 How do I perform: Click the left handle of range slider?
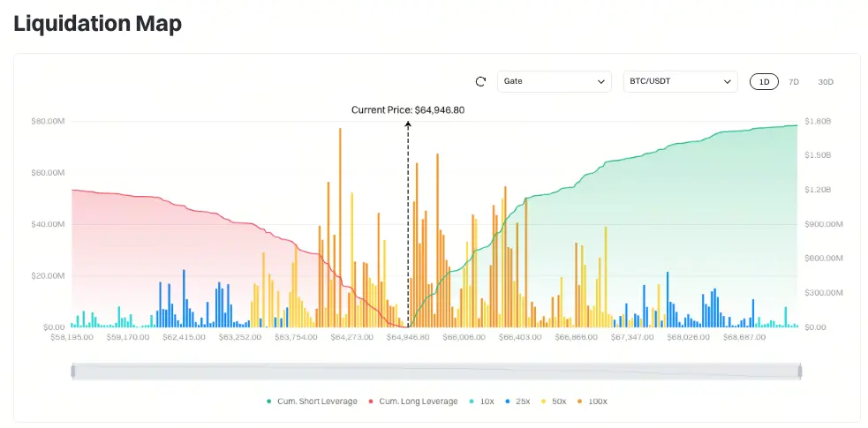(x=73, y=371)
